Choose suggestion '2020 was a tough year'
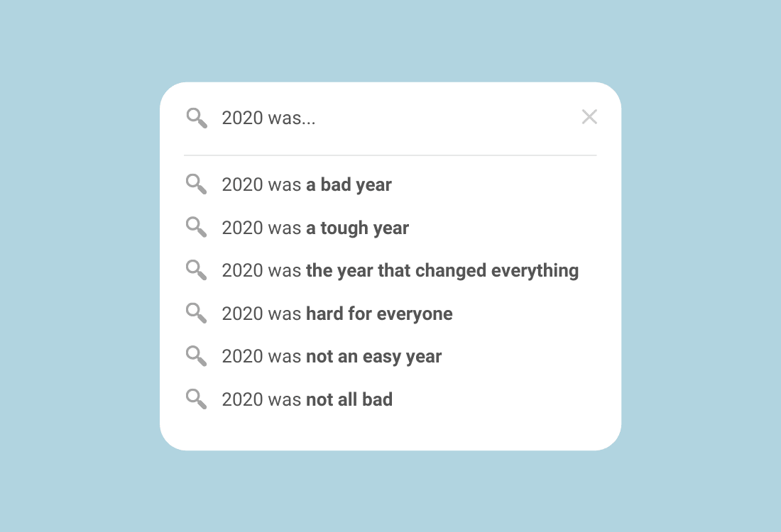Viewport: 781px width, 532px height. pyautogui.click(x=390, y=228)
